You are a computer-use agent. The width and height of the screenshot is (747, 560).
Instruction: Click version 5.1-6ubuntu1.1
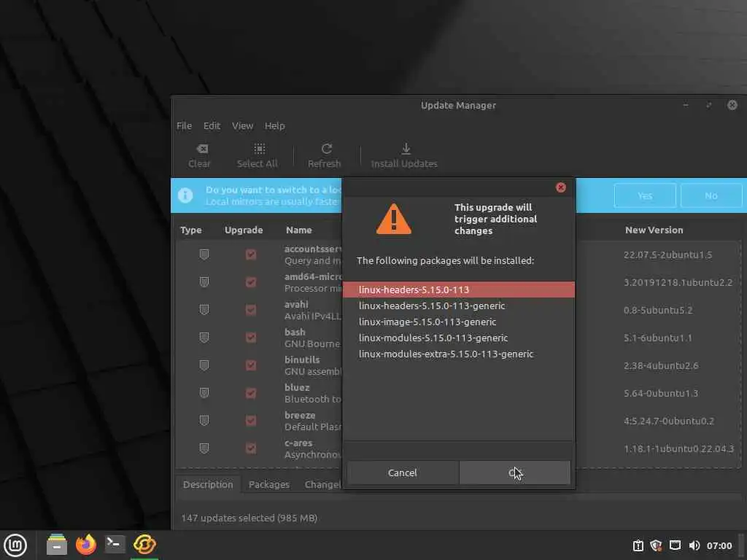pyautogui.click(x=657, y=338)
